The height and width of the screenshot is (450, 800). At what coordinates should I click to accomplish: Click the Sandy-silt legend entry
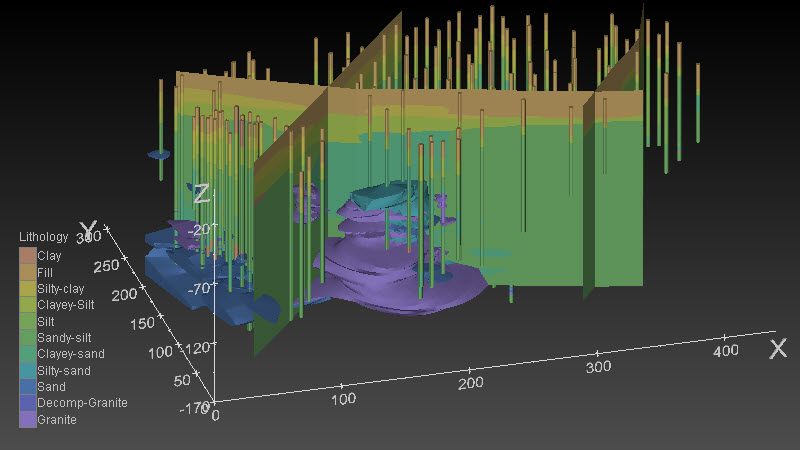point(62,338)
